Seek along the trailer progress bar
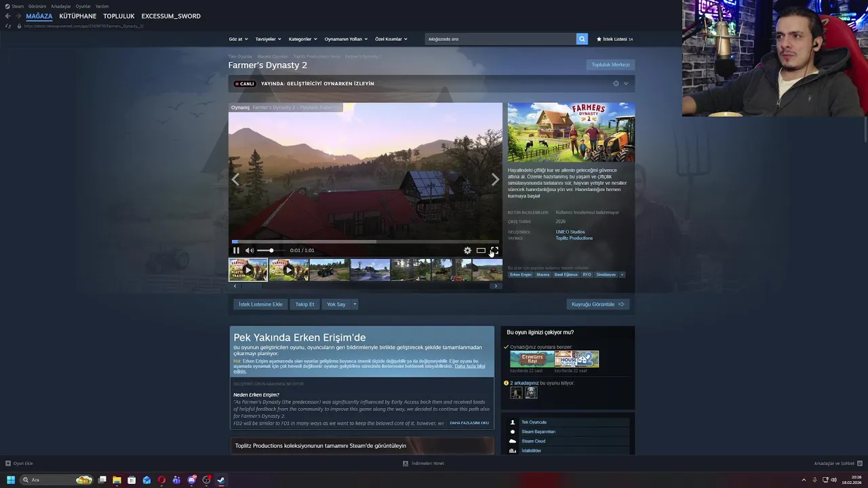The height and width of the screenshot is (488, 868). 366,241
